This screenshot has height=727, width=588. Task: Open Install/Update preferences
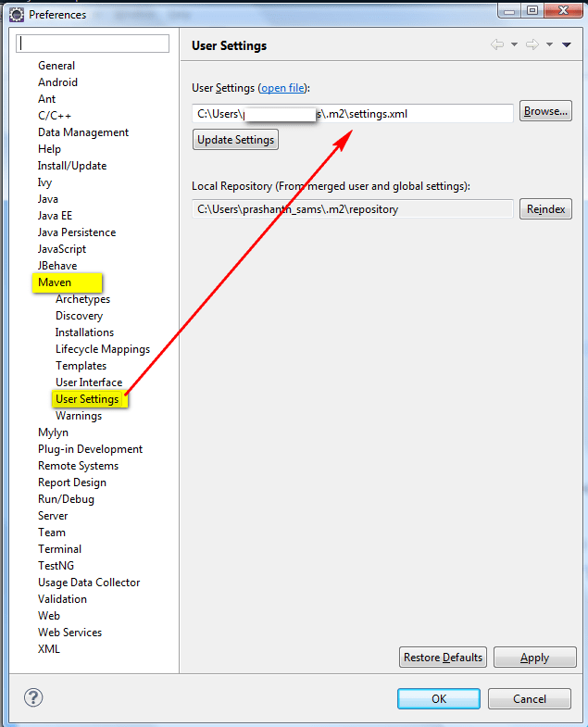72,166
